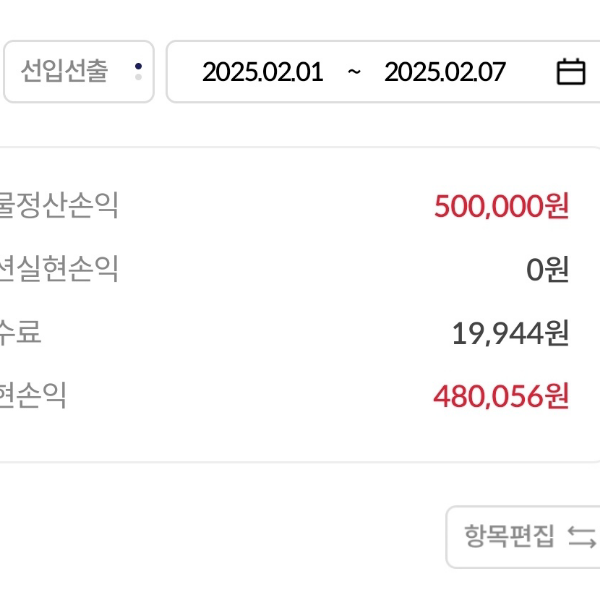Select the end date 2025.02.07
Viewport: 600px width, 600px height.
click(x=445, y=72)
